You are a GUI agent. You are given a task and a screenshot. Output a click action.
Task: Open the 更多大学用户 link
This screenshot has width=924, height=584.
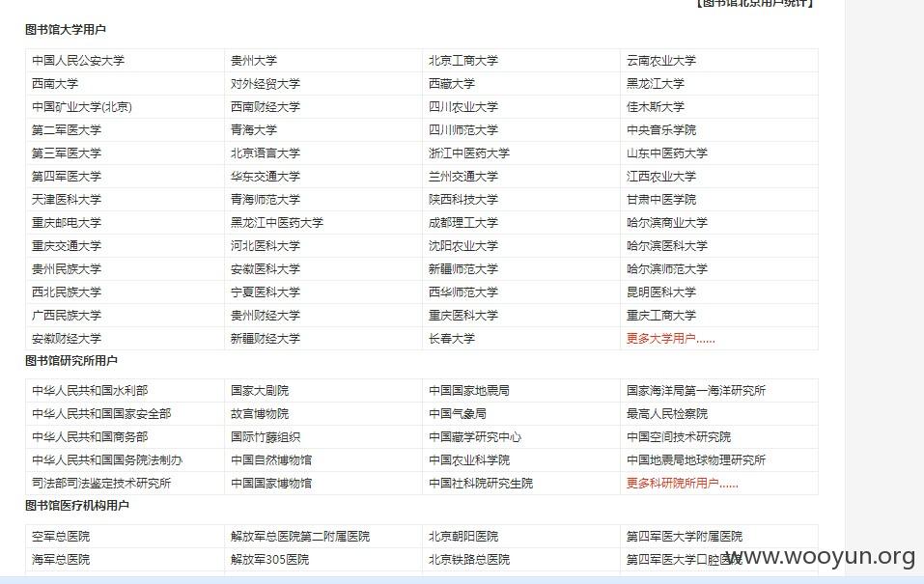pos(670,339)
